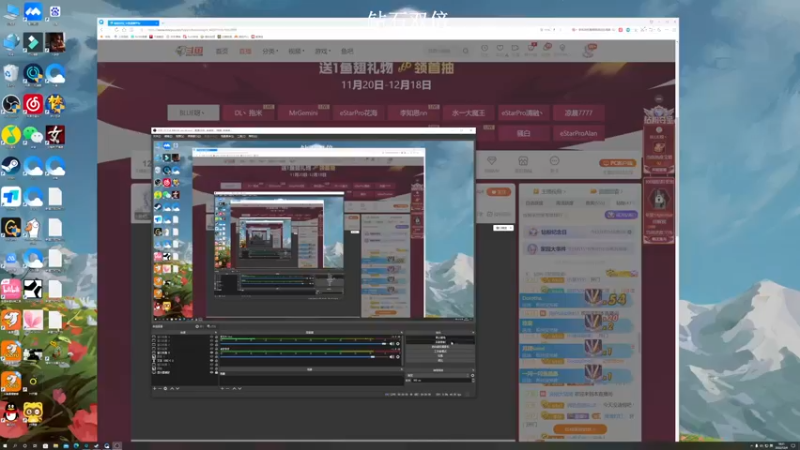This screenshot has width=800, height=450.
Task: Open the Windows Start button
Action: click(x=4, y=446)
